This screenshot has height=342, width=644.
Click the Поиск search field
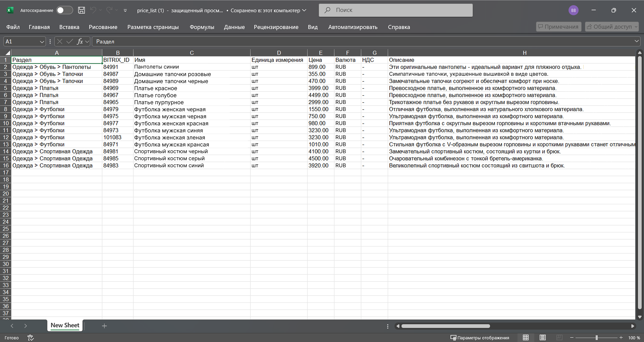tap(395, 10)
